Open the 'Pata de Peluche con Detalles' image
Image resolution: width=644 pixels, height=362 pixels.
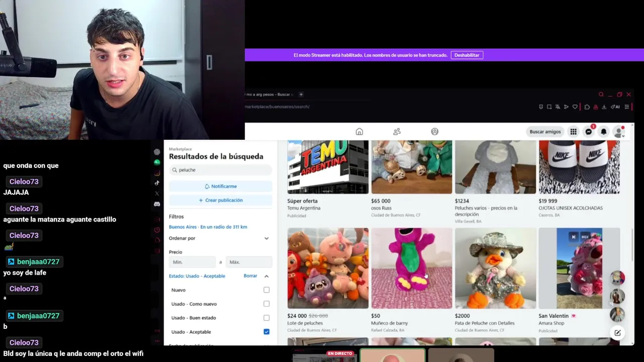tap(496, 268)
